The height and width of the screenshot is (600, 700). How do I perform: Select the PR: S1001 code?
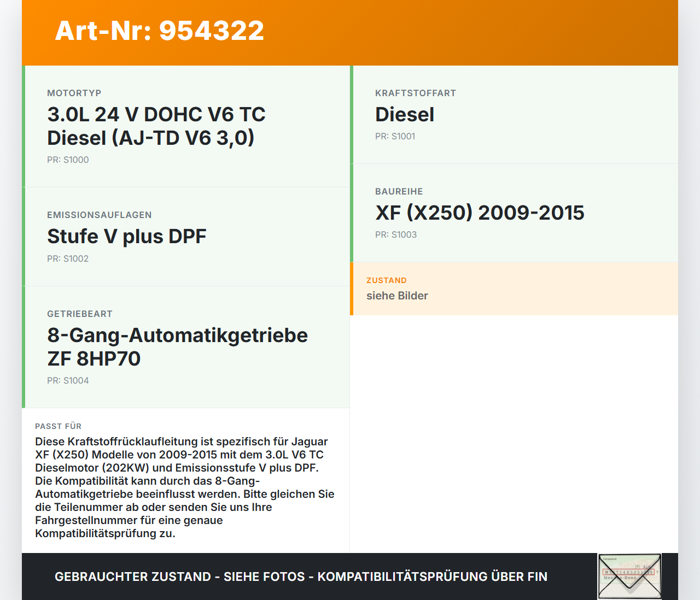[x=395, y=137]
